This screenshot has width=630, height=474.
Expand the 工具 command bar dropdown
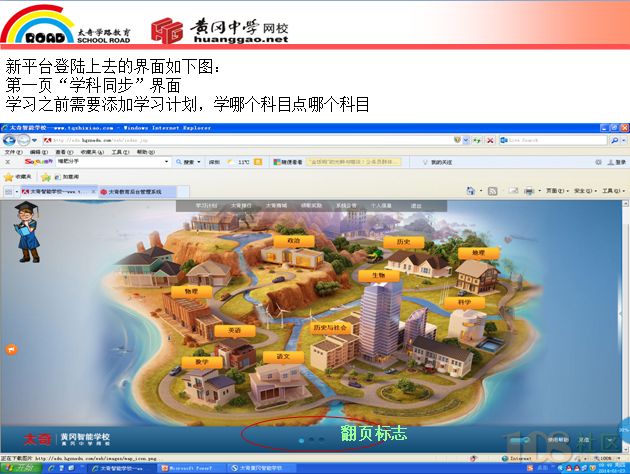pyautogui.click(x=613, y=191)
